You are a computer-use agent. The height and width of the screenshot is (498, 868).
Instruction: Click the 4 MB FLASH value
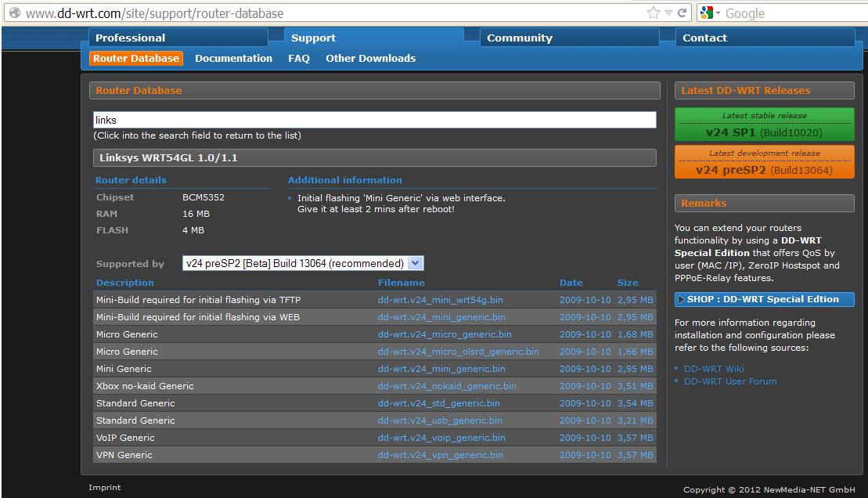[x=193, y=230]
